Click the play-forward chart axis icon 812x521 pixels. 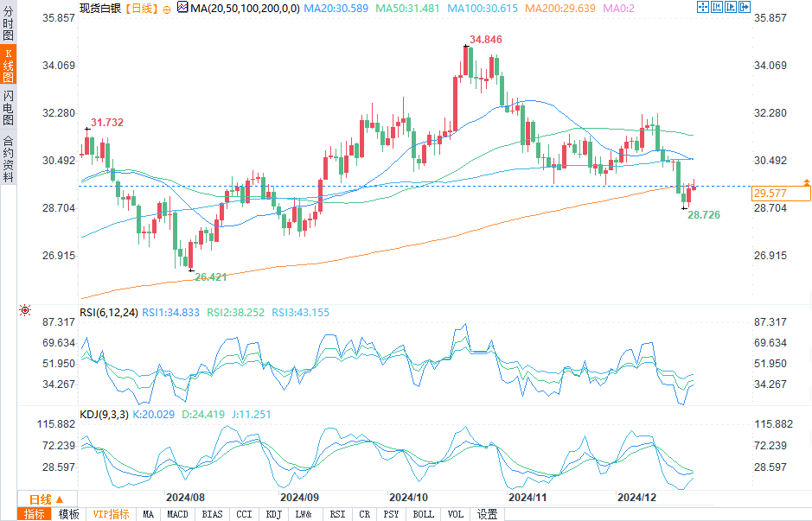point(731,7)
